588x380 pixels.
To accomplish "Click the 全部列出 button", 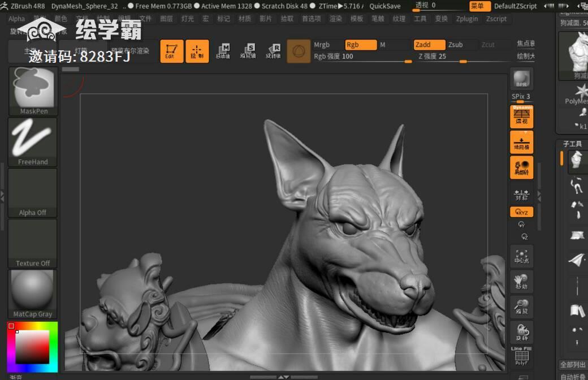I will pos(573,365).
